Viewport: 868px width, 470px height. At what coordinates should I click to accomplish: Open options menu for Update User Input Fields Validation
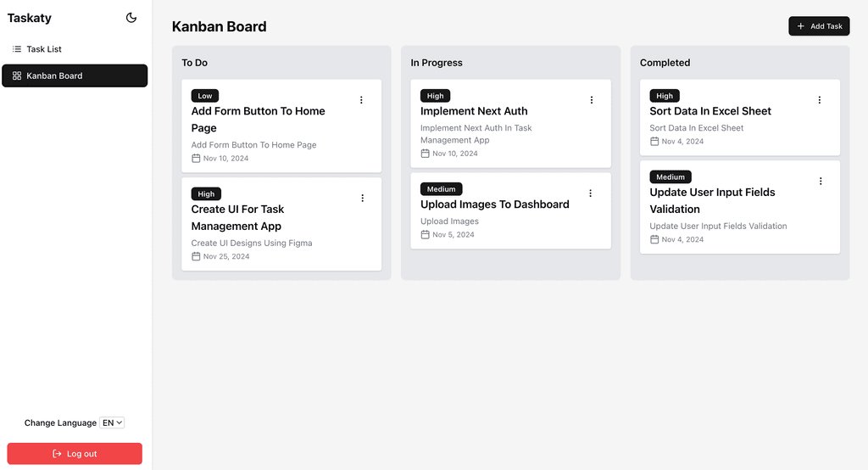[821, 182]
